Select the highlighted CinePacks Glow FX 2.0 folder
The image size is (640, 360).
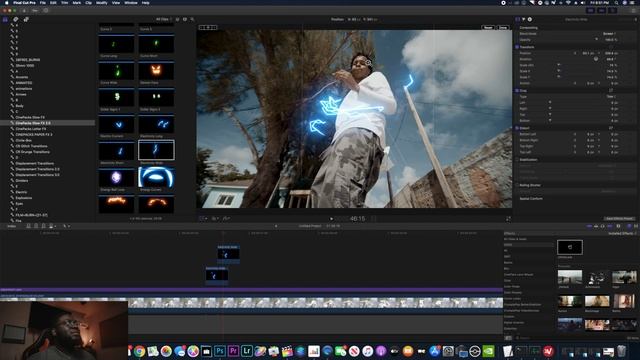coord(47,123)
